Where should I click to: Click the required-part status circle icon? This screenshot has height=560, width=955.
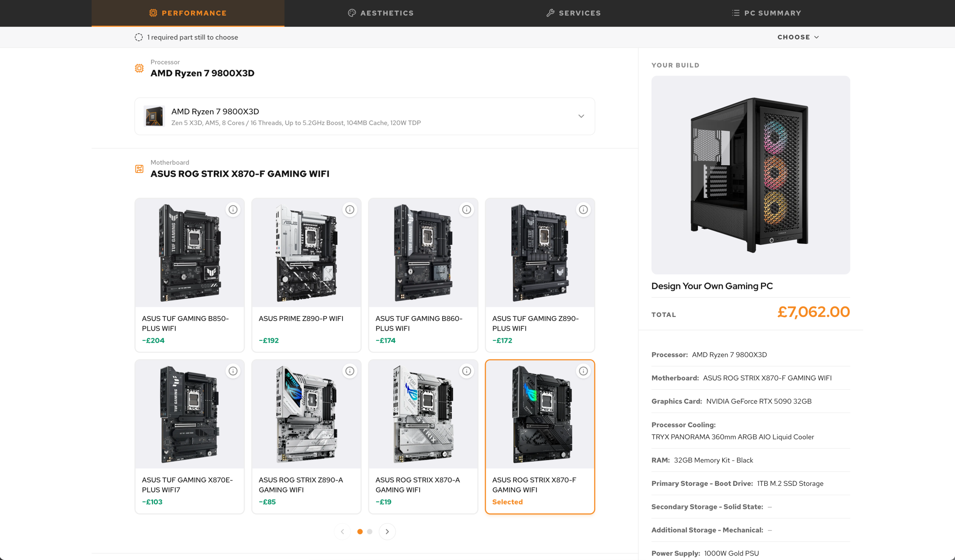(139, 37)
